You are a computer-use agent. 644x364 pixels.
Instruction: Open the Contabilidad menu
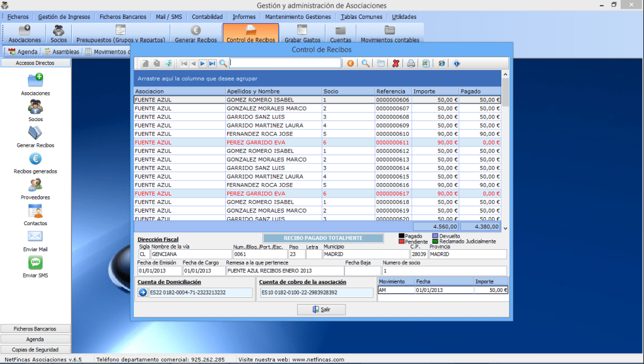[207, 16]
